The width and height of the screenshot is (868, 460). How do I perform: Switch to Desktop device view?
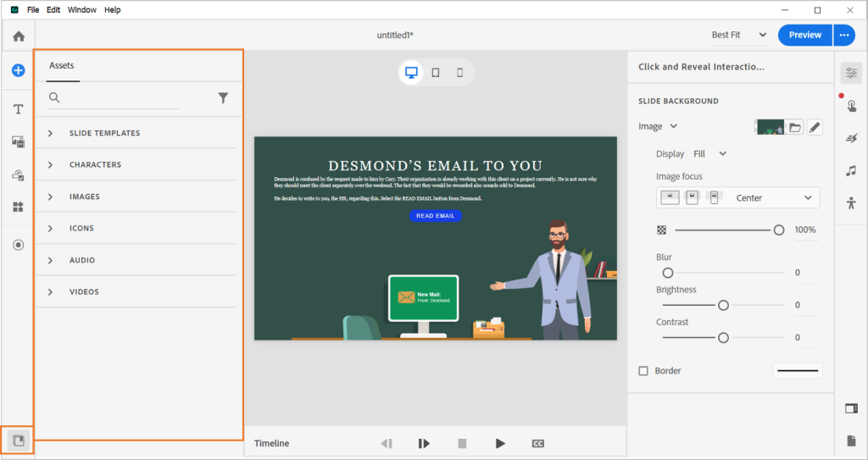411,73
